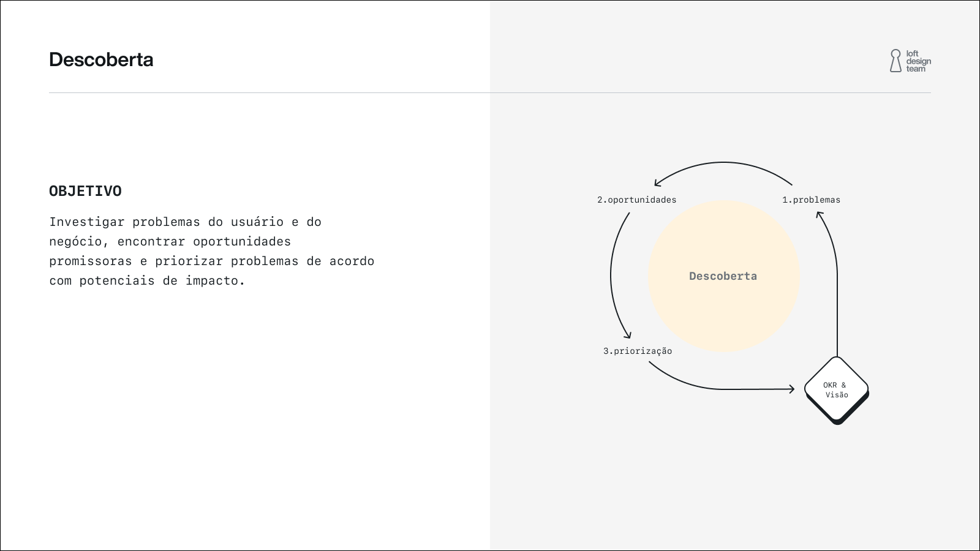This screenshot has width=980, height=551.
Task: Click the arrowhead pointing at 3.priorização
Action: point(627,335)
